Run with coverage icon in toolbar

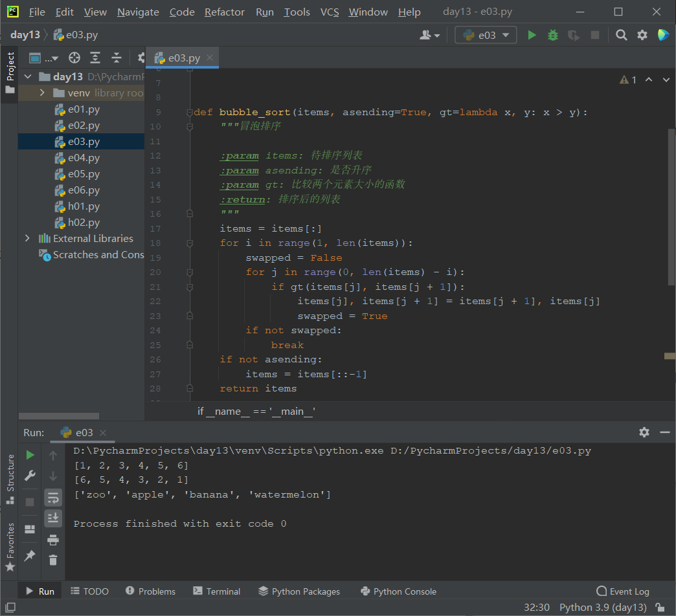pyautogui.click(x=574, y=35)
